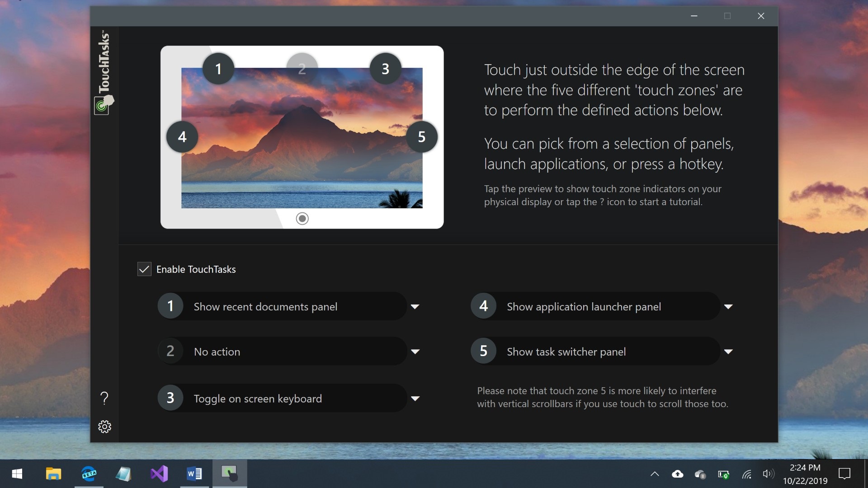The height and width of the screenshot is (488, 868).
Task: Click touch zone 1 circle on preview
Action: point(218,69)
